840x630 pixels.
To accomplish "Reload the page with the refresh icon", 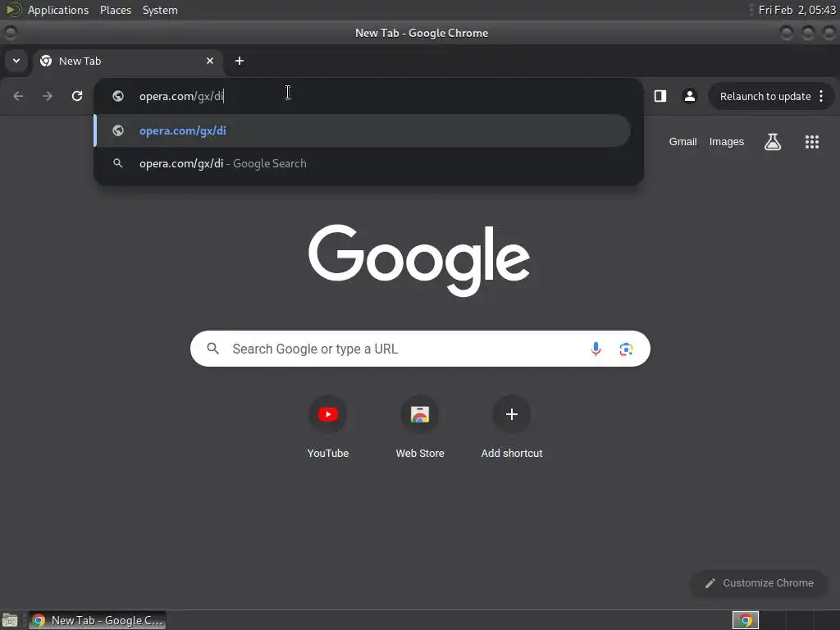I will coord(77,96).
